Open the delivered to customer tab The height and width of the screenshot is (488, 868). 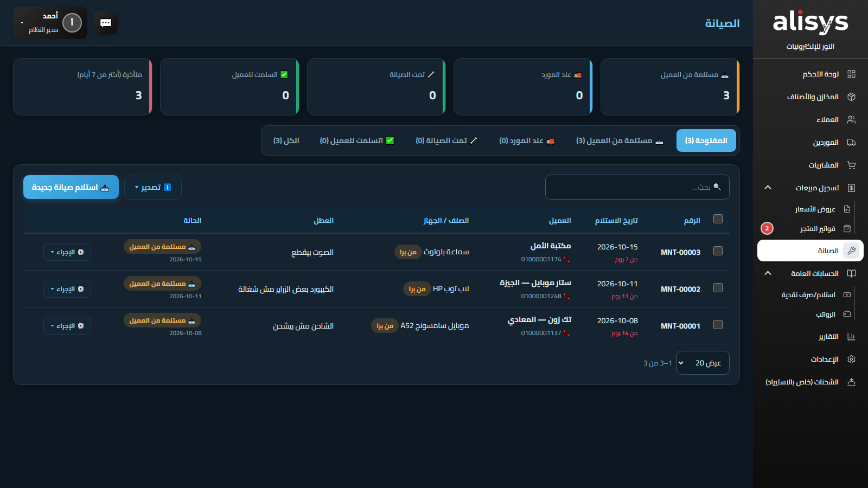[357, 141]
